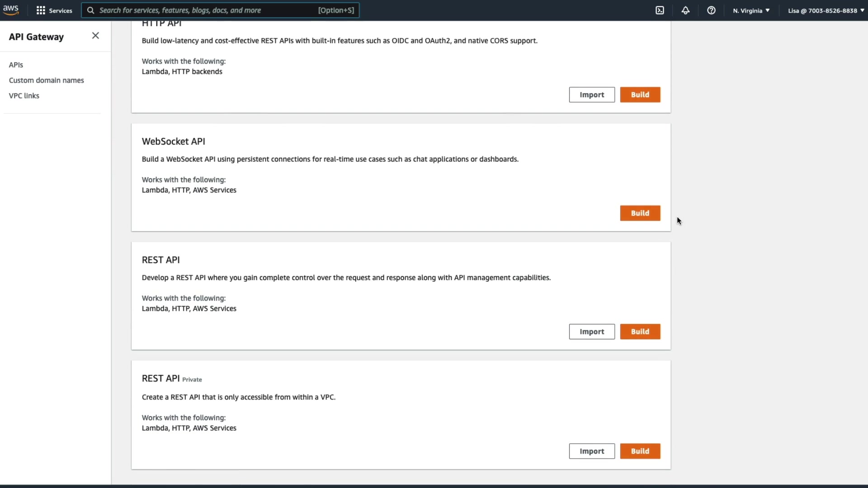Close the API Gateway side panel

[95, 36]
